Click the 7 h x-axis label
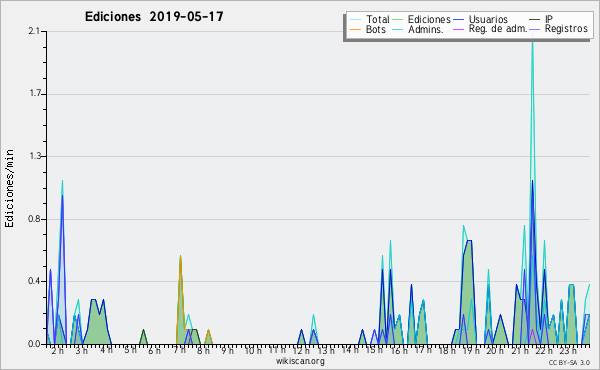 tap(179, 350)
